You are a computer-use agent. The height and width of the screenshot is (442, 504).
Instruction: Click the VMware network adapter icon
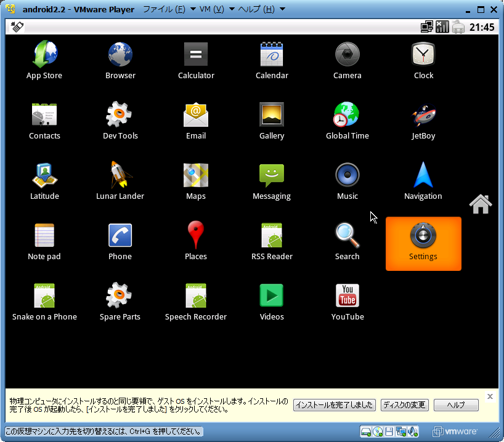[x=401, y=432]
